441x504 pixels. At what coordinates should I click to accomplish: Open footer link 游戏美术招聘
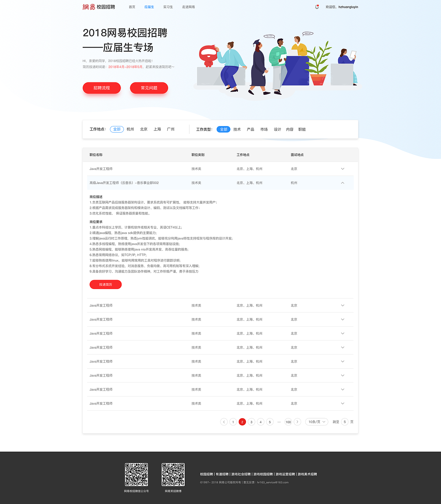(307, 474)
